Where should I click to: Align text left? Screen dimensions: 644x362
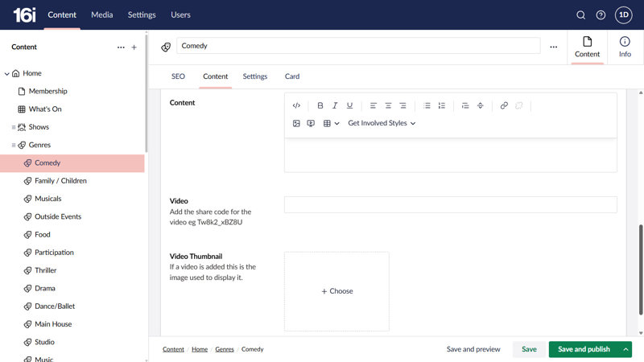(373, 105)
